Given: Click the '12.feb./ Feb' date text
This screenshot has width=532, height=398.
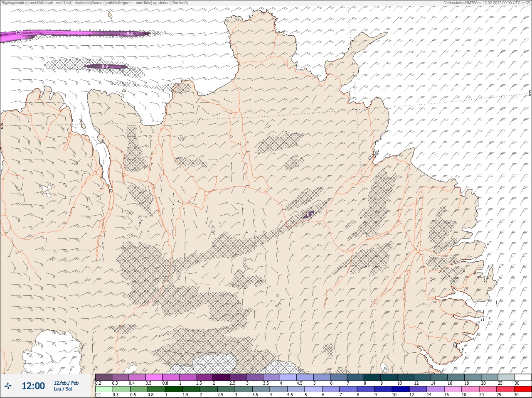Looking at the screenshot, I should 66,383.
